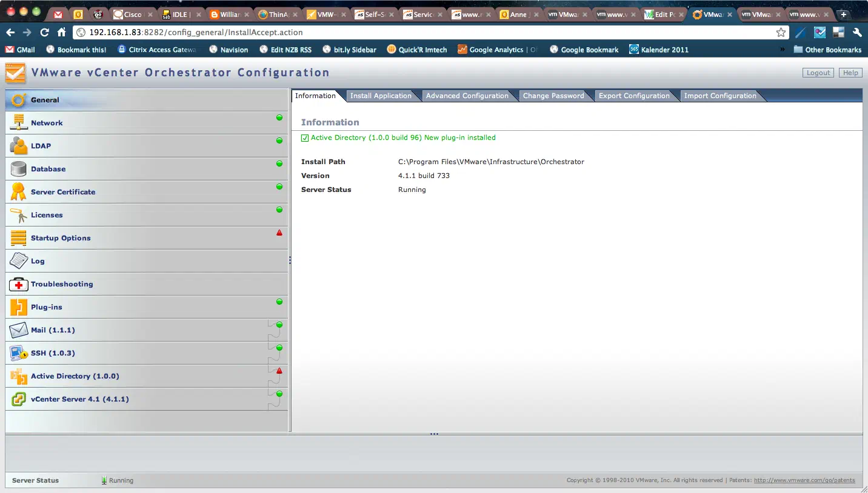Select the Network icon in the sidebar

click(18, 123)
